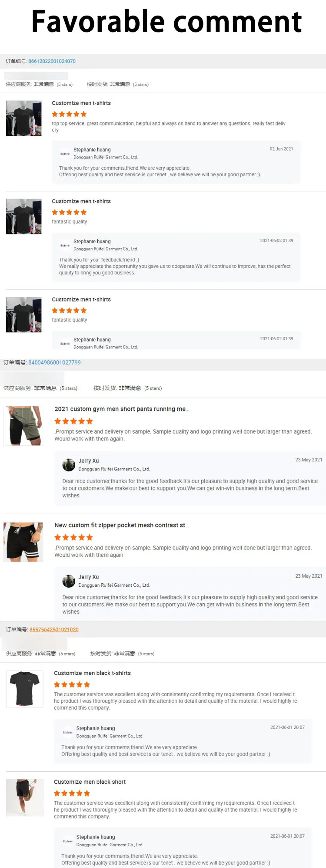
Task: Open black striped shorts product thumbnail
Action: click(23, 542)
